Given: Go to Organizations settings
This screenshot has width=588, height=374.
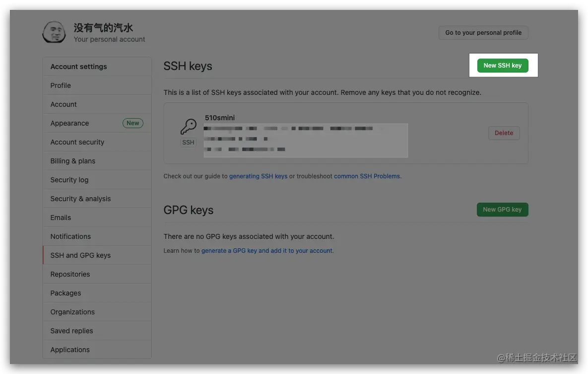Looking at the screenshot, I should tap(97, 312).
